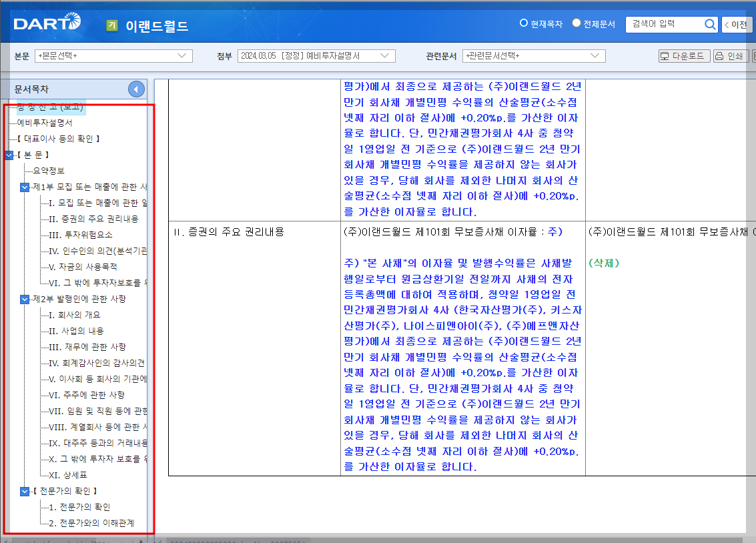Open V. 자금의 사용목적 tree item
Screen dimensions: 756x543
[83, 267]
